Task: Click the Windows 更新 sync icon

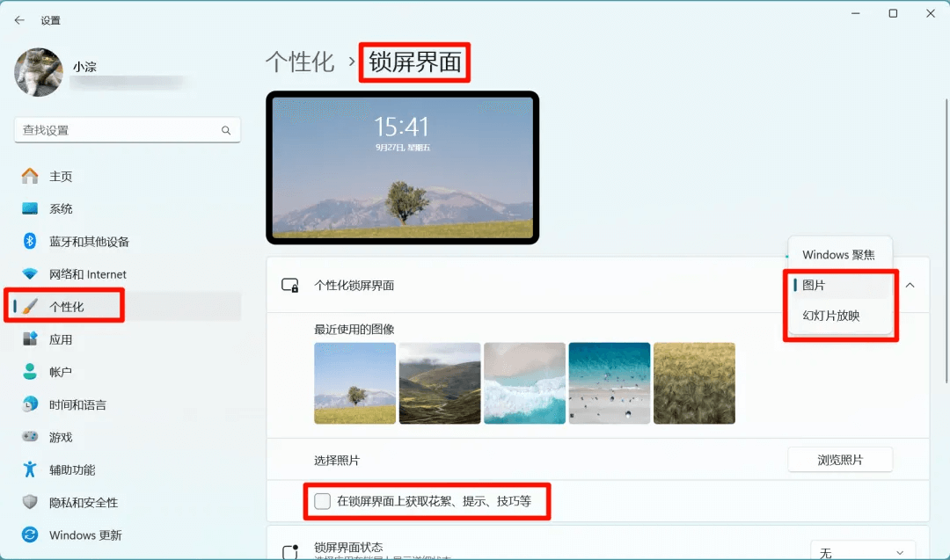Action: [x=30, y=535]
